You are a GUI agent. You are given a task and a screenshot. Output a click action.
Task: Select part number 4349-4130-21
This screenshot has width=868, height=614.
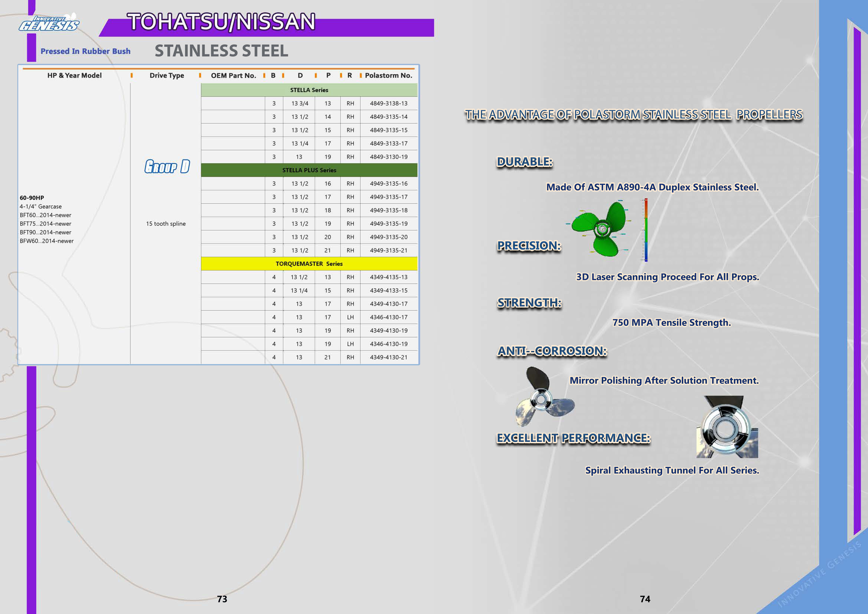[x=389, y=357]
